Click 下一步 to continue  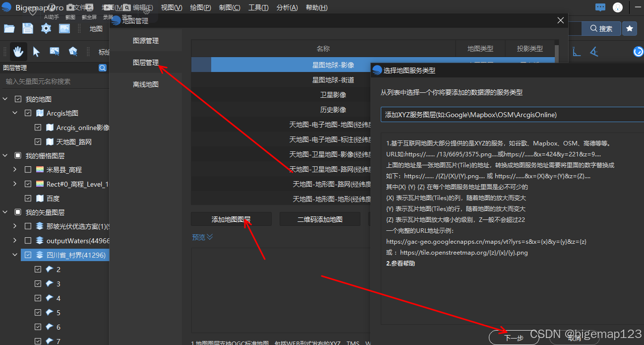(x=514, y=338)
